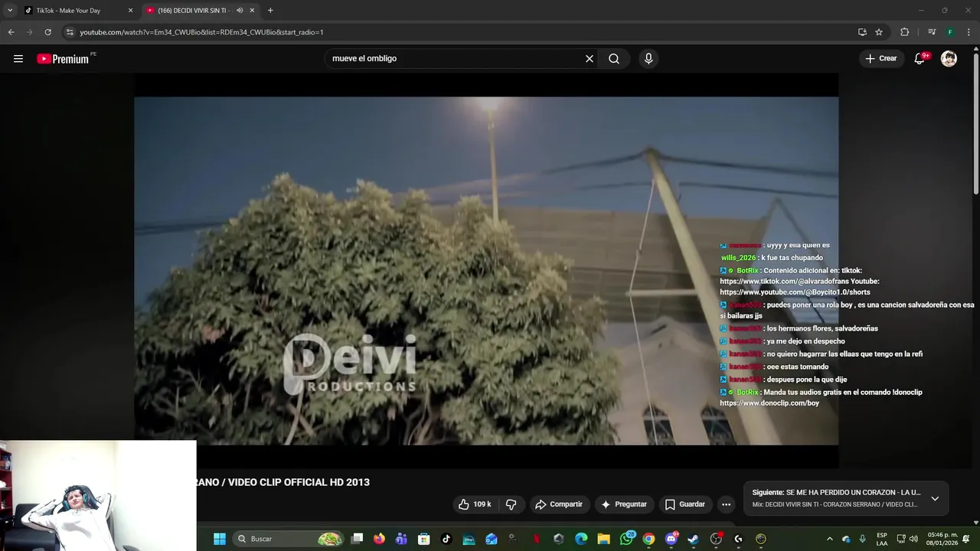Open clock showing 05:46 p. m.
The width and height of the screenshot is (980, 551).
point(941,539)
